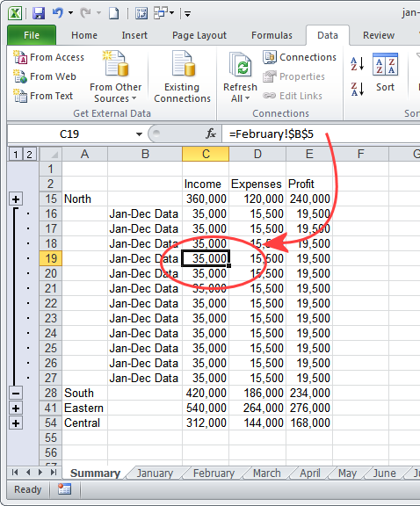Click outline level 1 button
420x506 pixels.
click(x=16, y=155)
